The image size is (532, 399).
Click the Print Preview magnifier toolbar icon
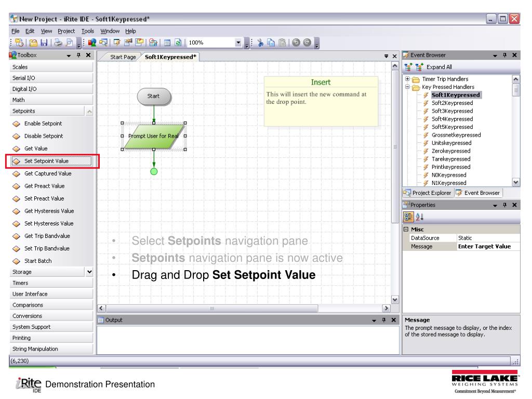point(69,43)
